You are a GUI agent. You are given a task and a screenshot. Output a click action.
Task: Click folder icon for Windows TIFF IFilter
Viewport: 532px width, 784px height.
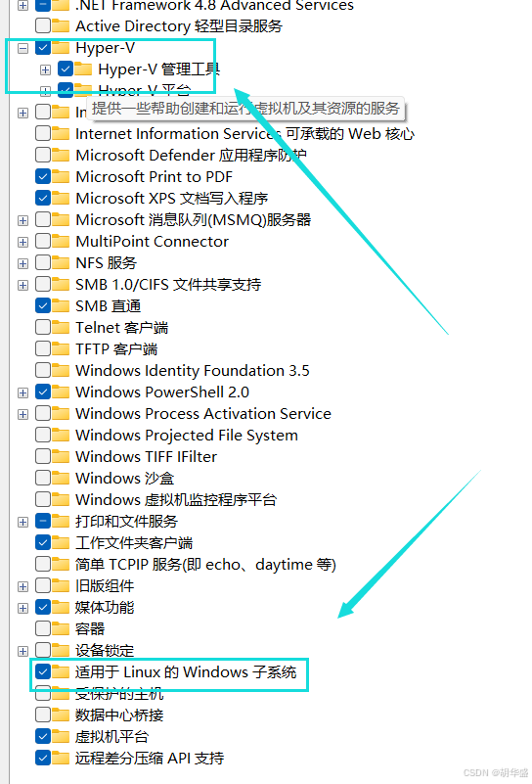point(61,456)
